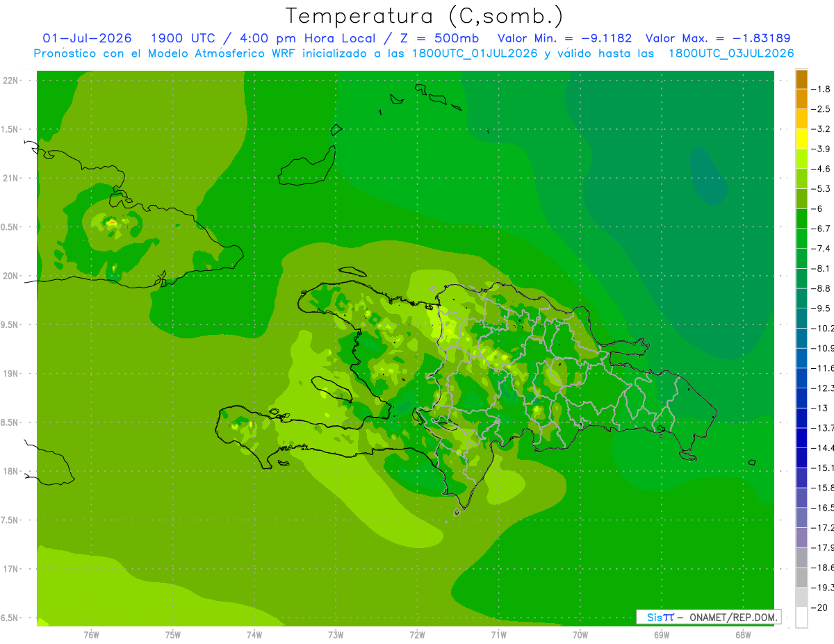This screenshot has height=644, width=834.
Task: Click the '20N' latitude tick label
Action: [10, 276]
